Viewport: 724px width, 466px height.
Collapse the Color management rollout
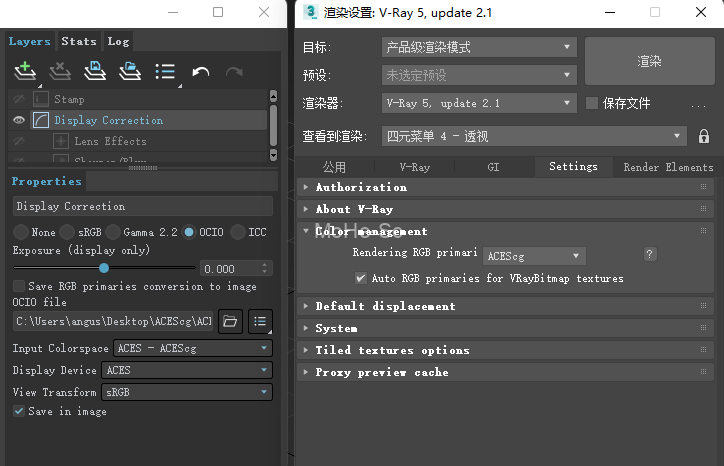(x=306, y=230)
